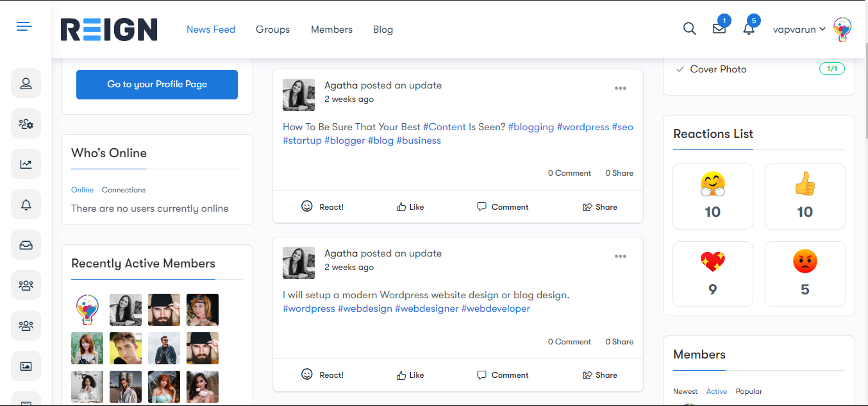Open the sidebar Inbox tray icon

(x=26, y=244)
